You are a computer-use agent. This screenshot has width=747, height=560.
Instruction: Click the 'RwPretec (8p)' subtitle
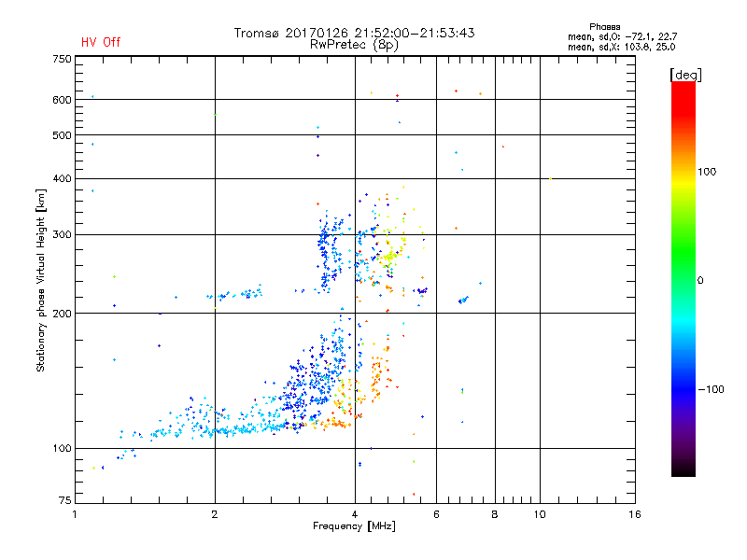[x=354, y=45]
